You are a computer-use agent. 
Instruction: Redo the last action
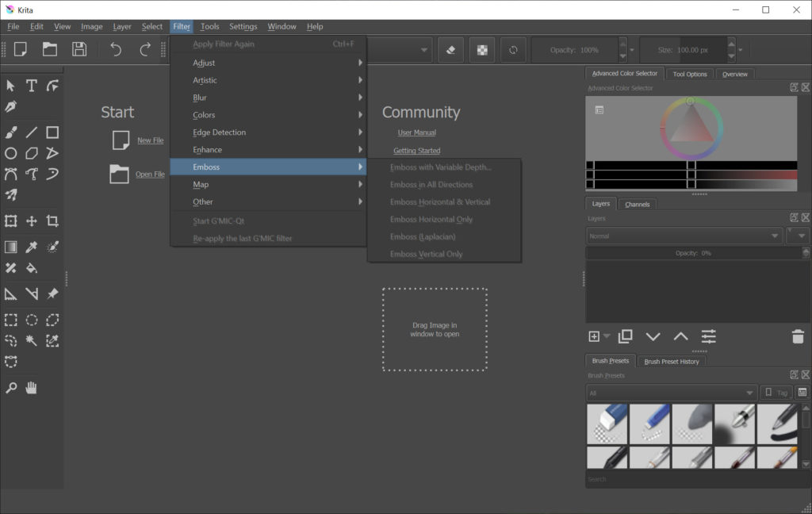pyautogui.click(x=145, y=49)
